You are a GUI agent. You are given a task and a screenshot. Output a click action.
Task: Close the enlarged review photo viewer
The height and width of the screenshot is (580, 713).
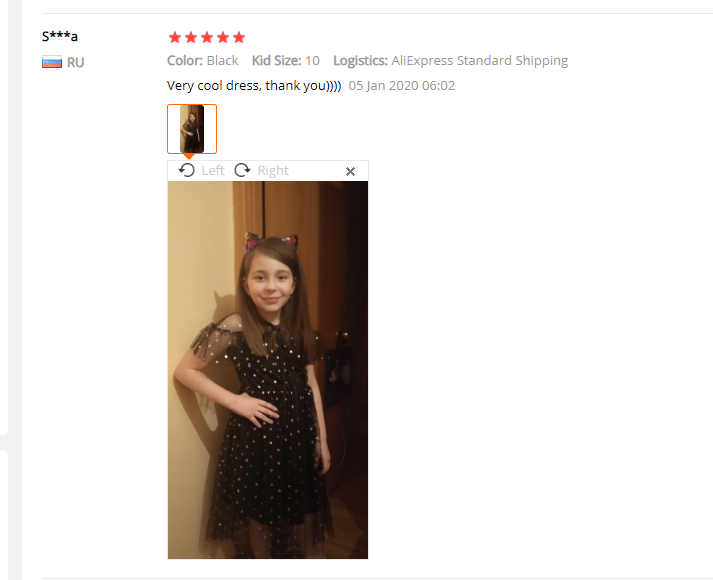(350, 171)
